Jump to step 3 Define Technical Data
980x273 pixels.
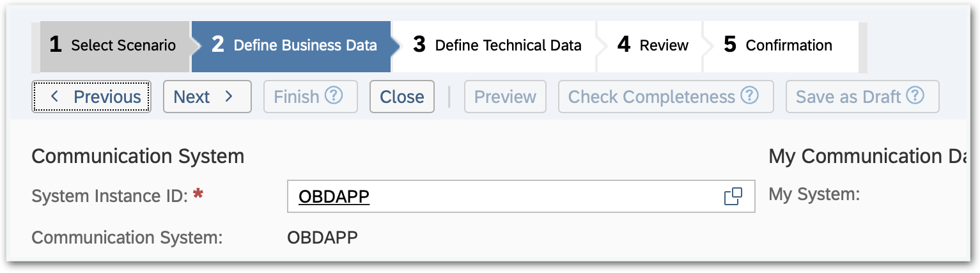pyautogui.click(x=497, y=45)
